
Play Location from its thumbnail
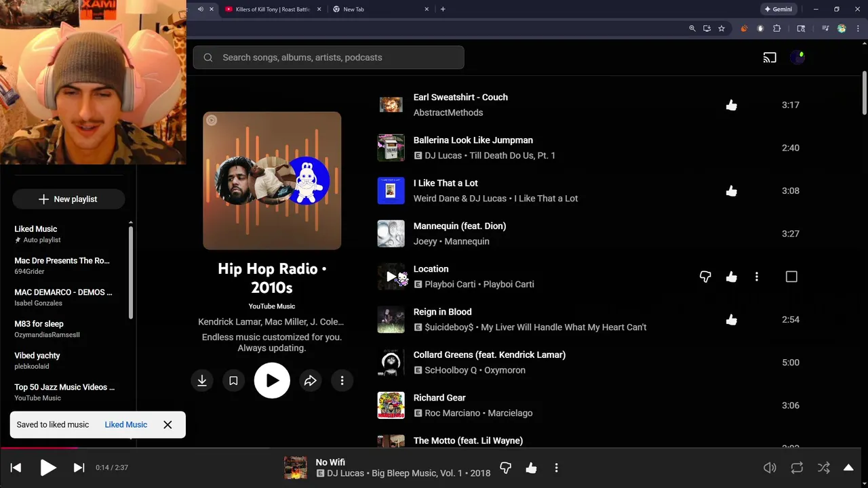click(391, 277)
